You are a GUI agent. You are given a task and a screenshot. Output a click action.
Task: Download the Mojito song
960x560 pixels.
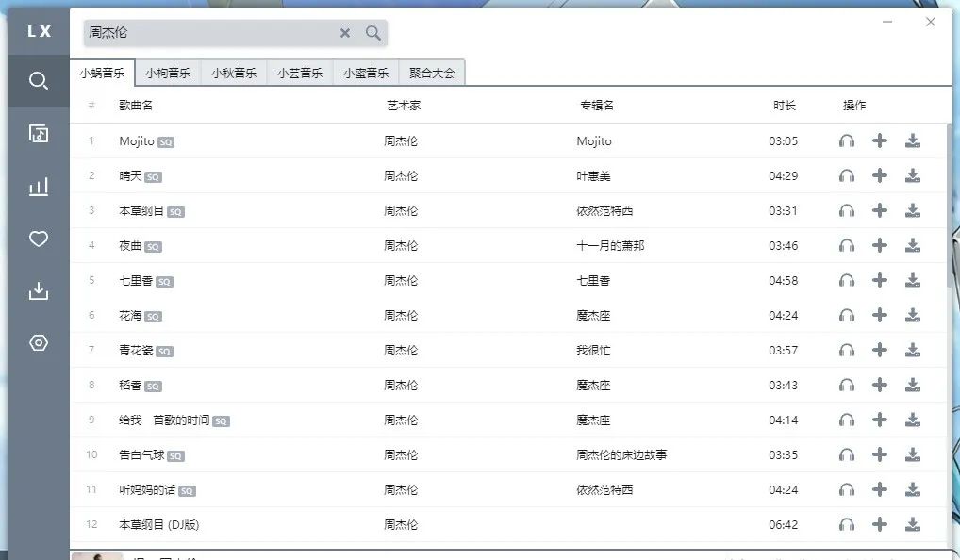(913, 140)
